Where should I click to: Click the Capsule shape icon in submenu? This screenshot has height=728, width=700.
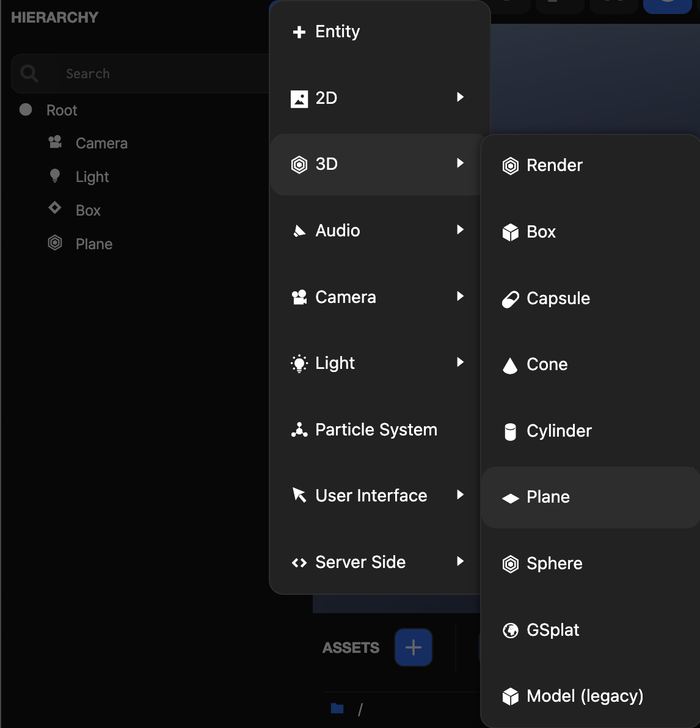click(510, 299)
